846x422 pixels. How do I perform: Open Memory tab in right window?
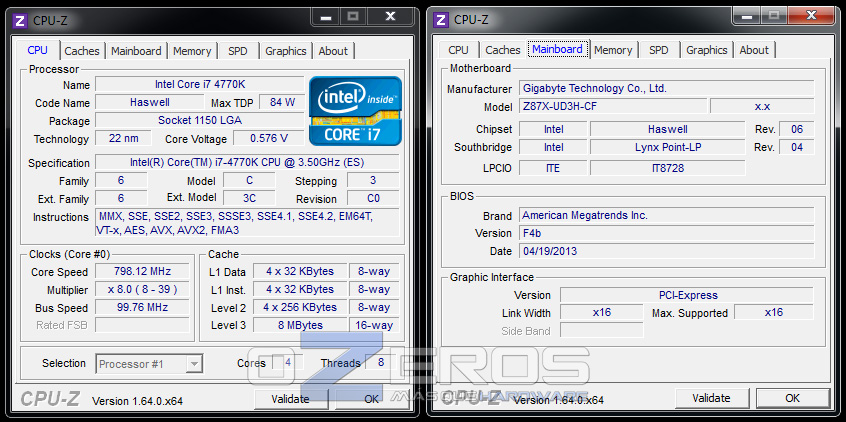613,50
